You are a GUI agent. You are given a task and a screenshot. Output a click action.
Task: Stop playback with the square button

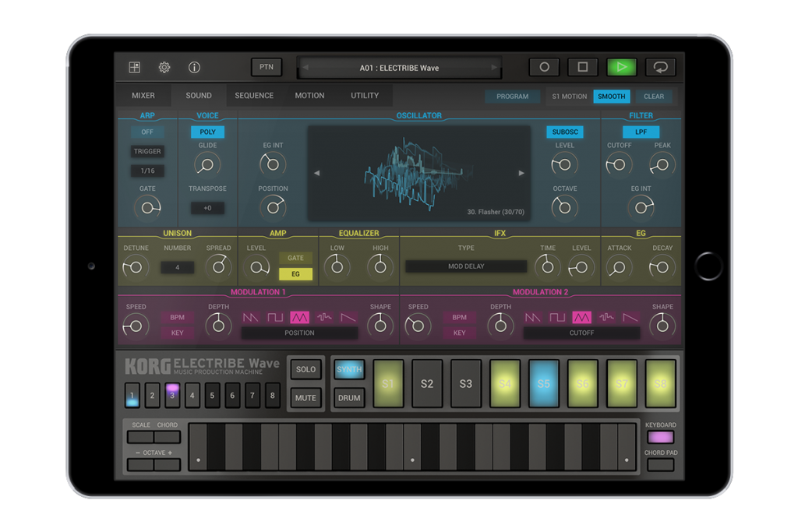583,67
